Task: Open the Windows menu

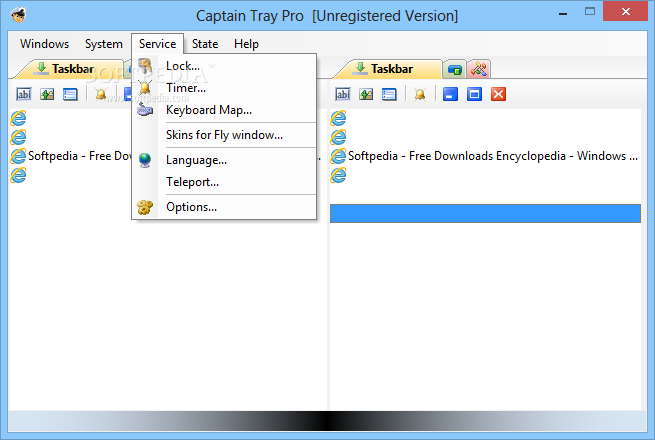Action: click(x=44, y=44)
